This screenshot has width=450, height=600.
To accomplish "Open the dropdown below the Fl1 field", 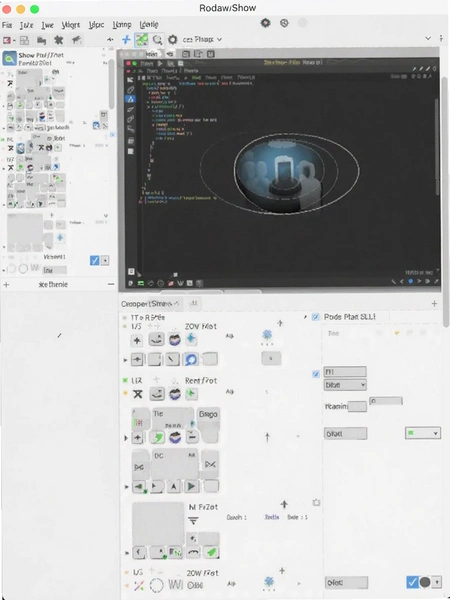I will (345, 385).
